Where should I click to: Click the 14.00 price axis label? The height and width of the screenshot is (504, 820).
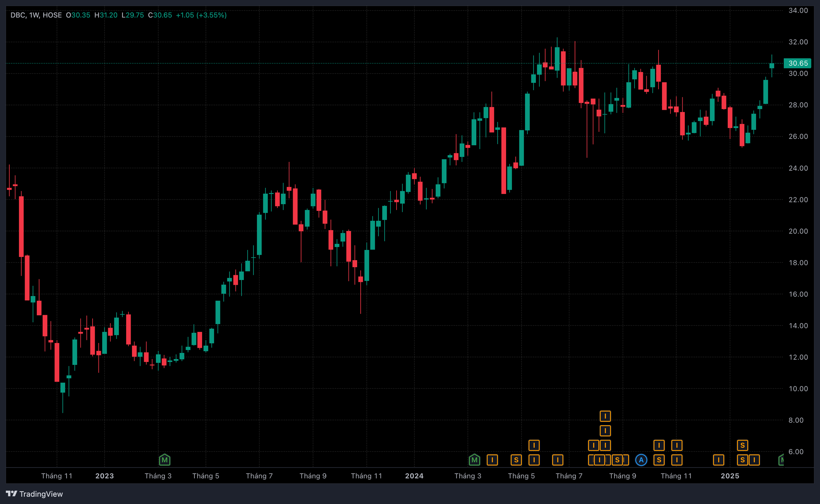click(x=798, y=326)
